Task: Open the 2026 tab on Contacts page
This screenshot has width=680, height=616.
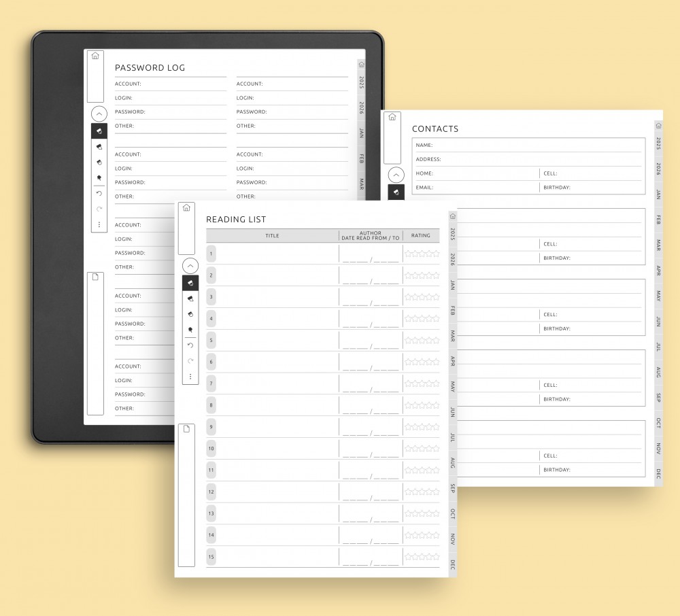Action: pos(658,169)
